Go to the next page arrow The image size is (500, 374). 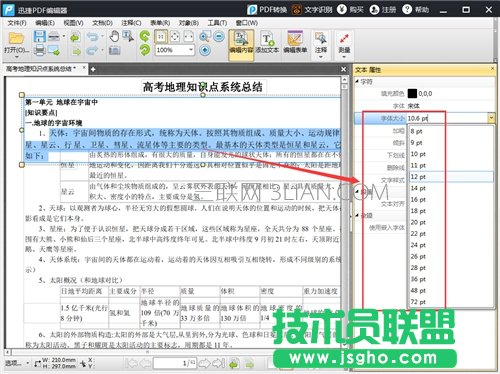[204, 363]
